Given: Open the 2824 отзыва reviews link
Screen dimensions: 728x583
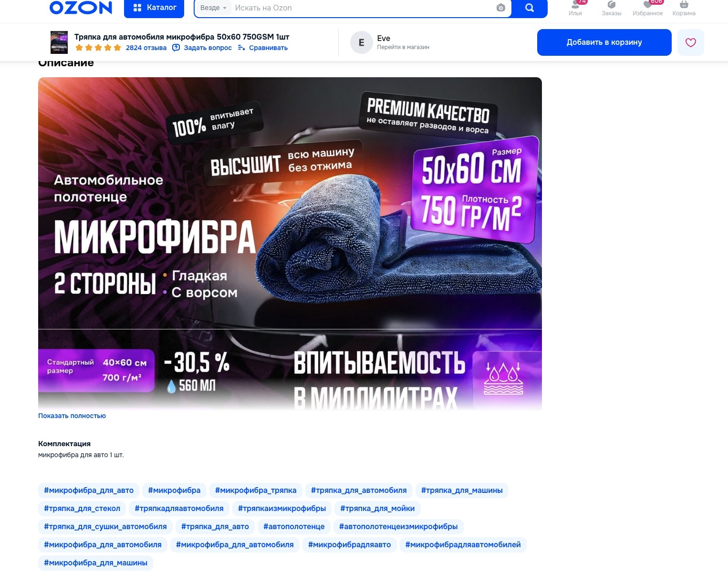Looking at the screenshot, I should (x=146, y=48).
